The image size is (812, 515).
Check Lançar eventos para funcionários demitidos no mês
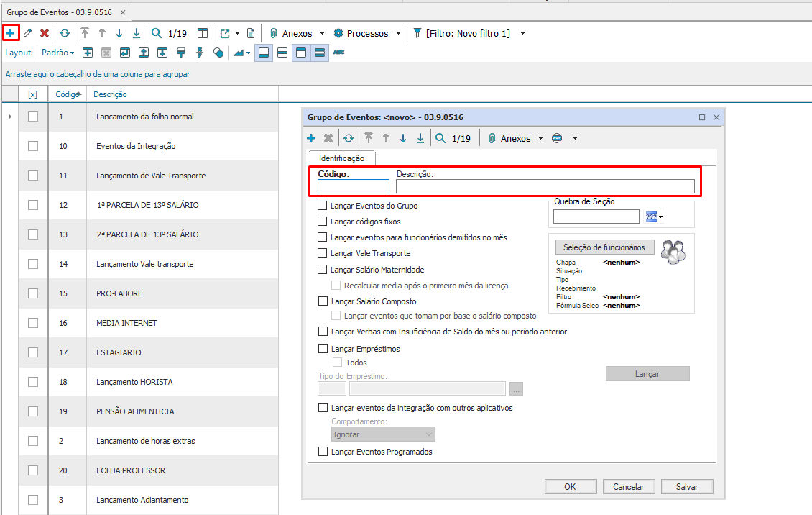pos(322,237)
